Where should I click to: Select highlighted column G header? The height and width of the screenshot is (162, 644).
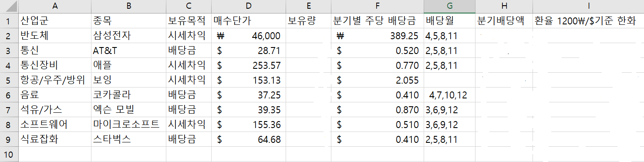pos(449,6)
